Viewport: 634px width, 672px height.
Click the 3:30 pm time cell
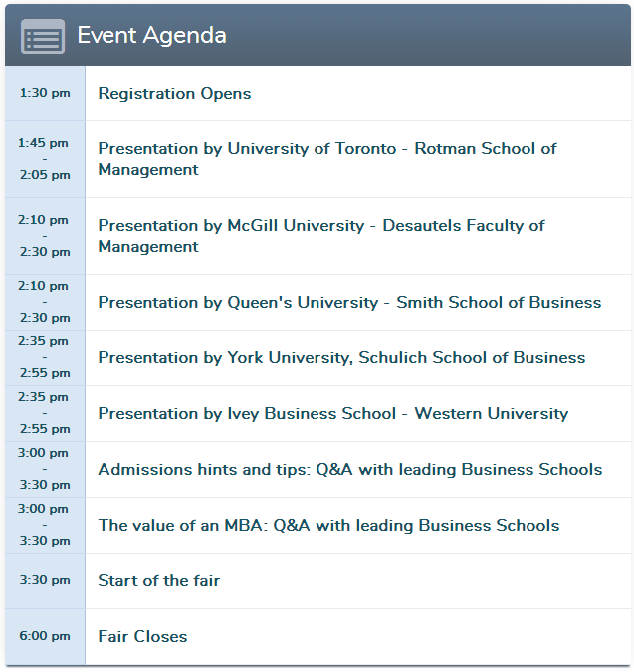point(45,581)
